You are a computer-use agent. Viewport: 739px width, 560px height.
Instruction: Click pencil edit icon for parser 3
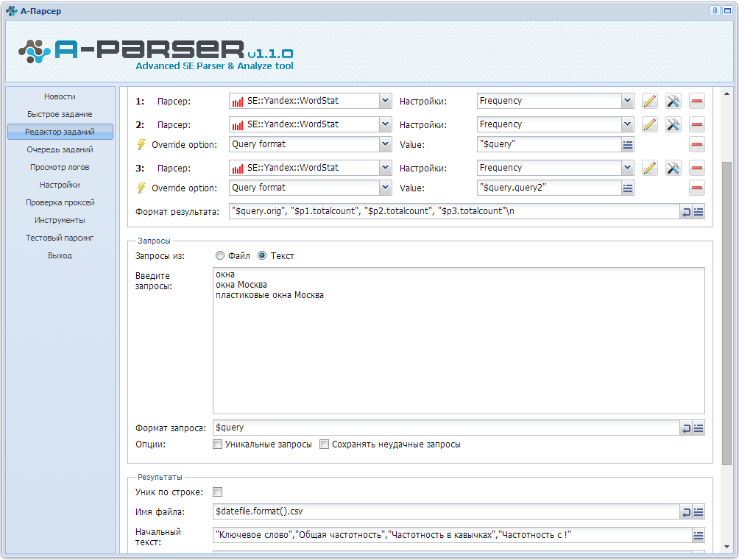[649, 168]
